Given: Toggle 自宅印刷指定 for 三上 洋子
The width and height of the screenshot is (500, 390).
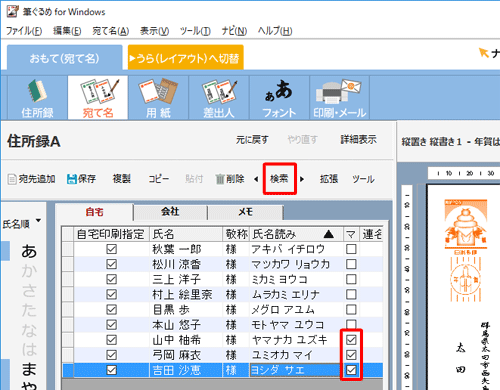Looking at the screenshot, I should click(x=112, y=279).
